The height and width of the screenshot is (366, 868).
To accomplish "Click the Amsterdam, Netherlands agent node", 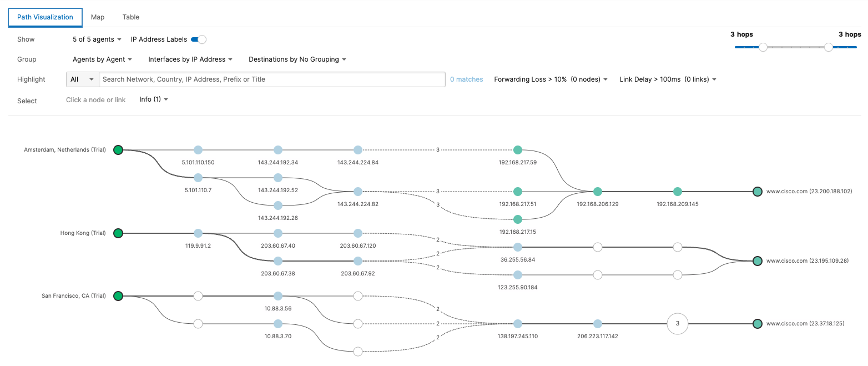I will (x=118, y=150).
